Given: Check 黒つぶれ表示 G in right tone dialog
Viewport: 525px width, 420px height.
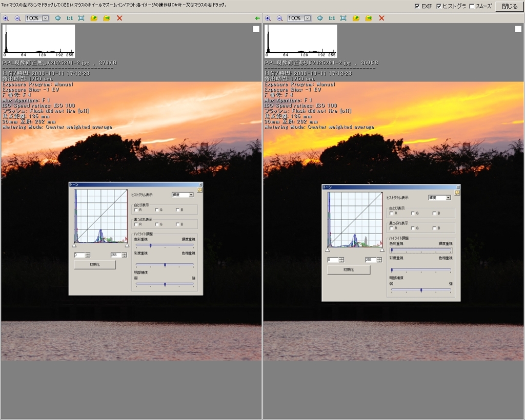Looking at the screenshot, I should [x=413, y=228].
